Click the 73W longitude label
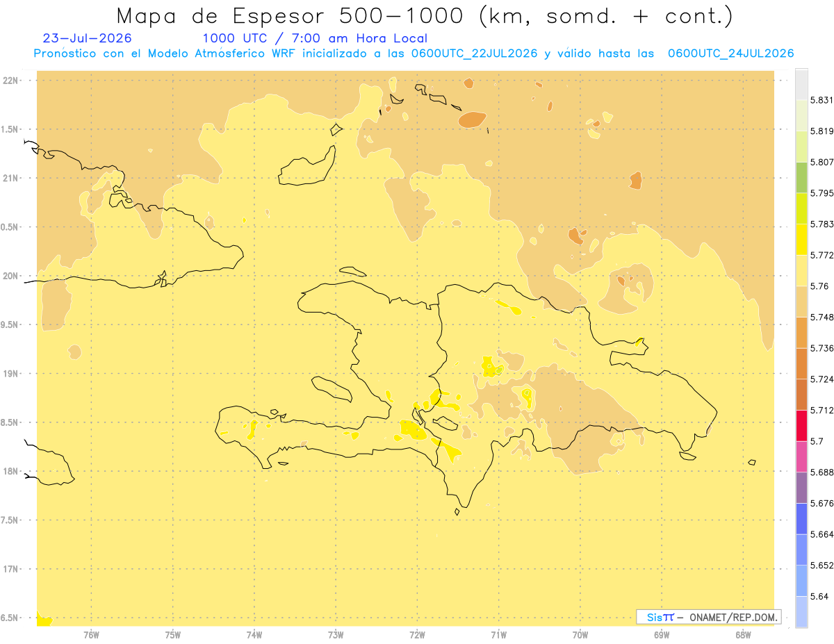The image size is (834, 644). pyautogui.click(x=336, y=635)
